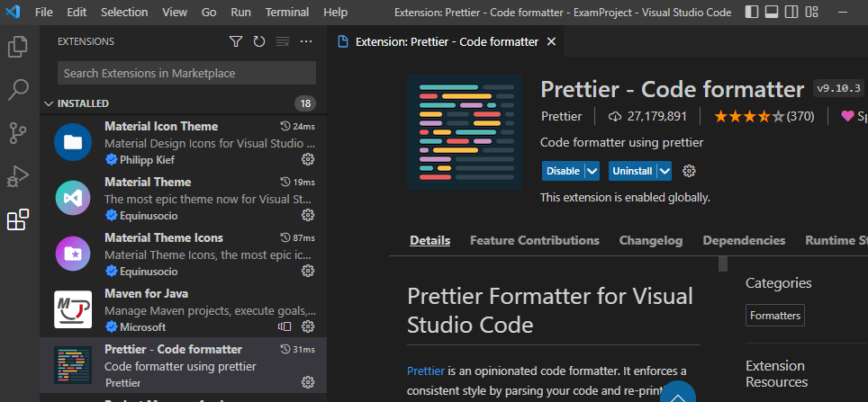Open the Help menu
This screenshot has height=402, width=868.
click(336, 13)
